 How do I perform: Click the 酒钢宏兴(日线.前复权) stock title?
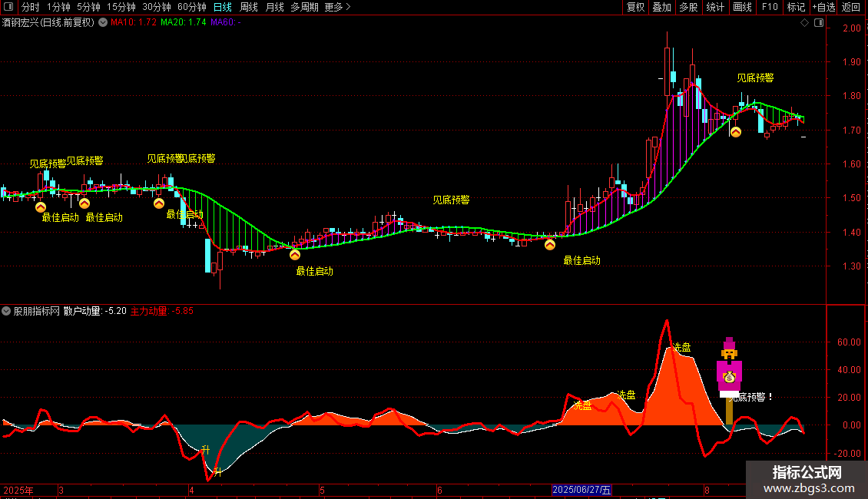point(48,22)
